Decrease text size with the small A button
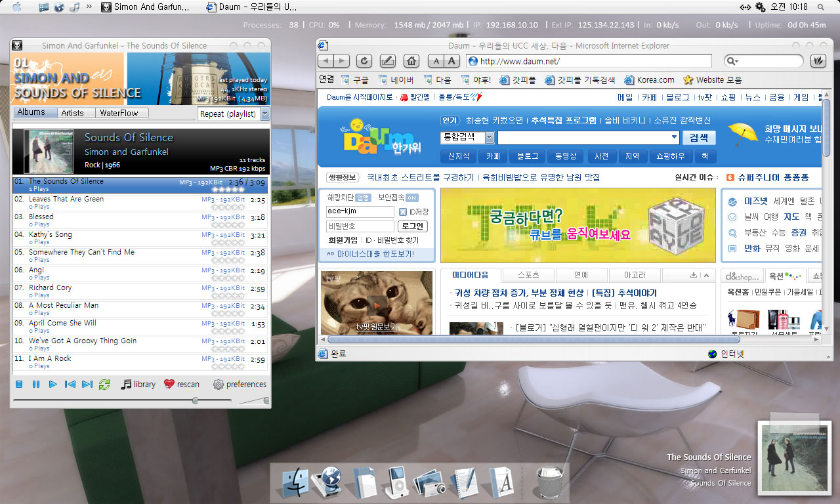This screenshot has width=840, height=504. coord(436,61)
